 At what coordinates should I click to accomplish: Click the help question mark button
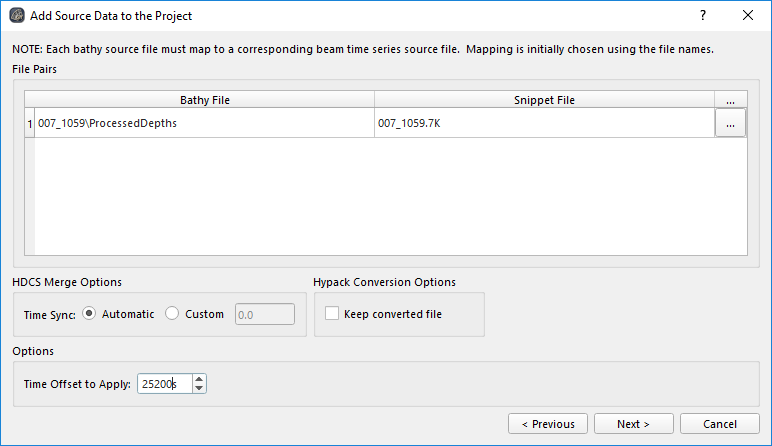click(703, 16)
